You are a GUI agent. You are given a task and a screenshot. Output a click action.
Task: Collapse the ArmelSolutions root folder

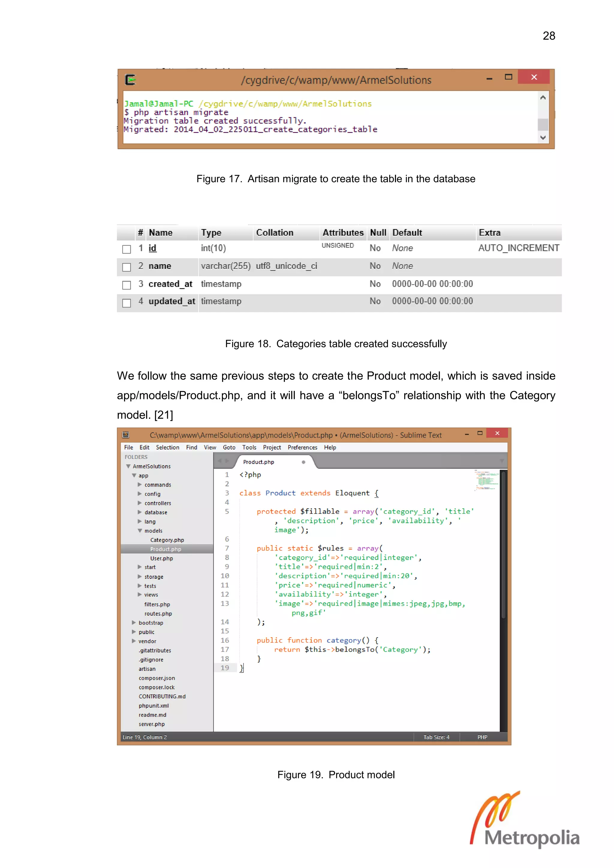[128, 466]
